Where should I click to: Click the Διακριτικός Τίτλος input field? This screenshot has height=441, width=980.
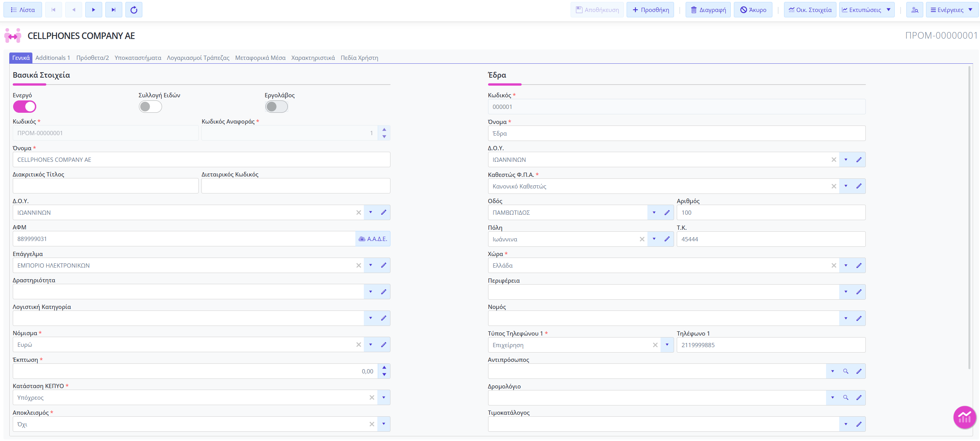click(x=106, y=186)
